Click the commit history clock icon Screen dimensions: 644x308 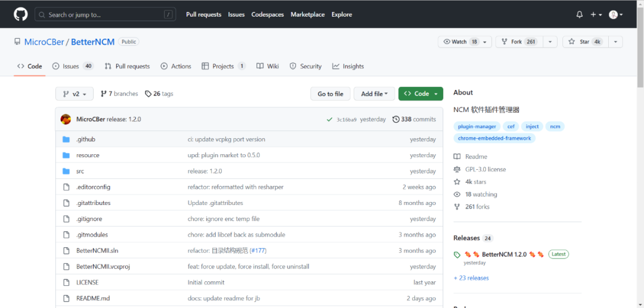coord(396,119)
